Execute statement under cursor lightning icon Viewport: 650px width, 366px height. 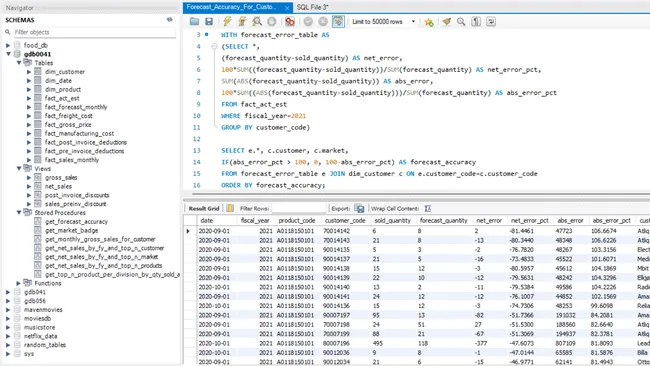(x=242, y=22)
